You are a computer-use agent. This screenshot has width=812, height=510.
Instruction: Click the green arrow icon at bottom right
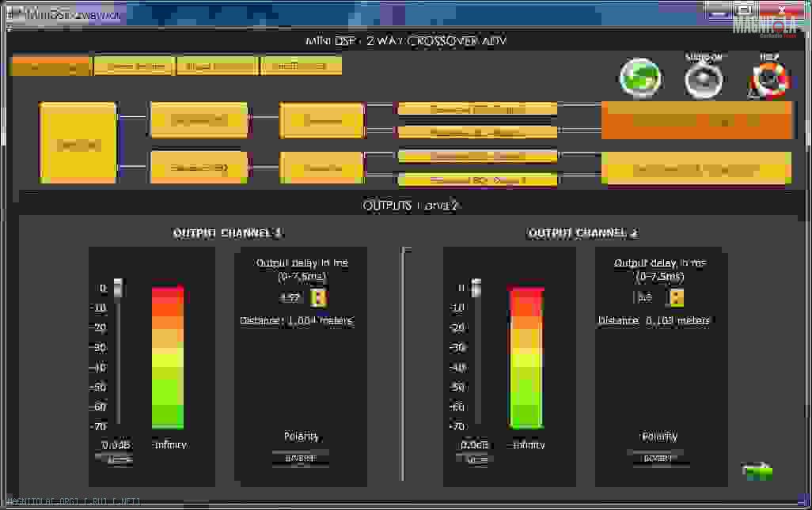pyautogui.click(x=757, y=470)
